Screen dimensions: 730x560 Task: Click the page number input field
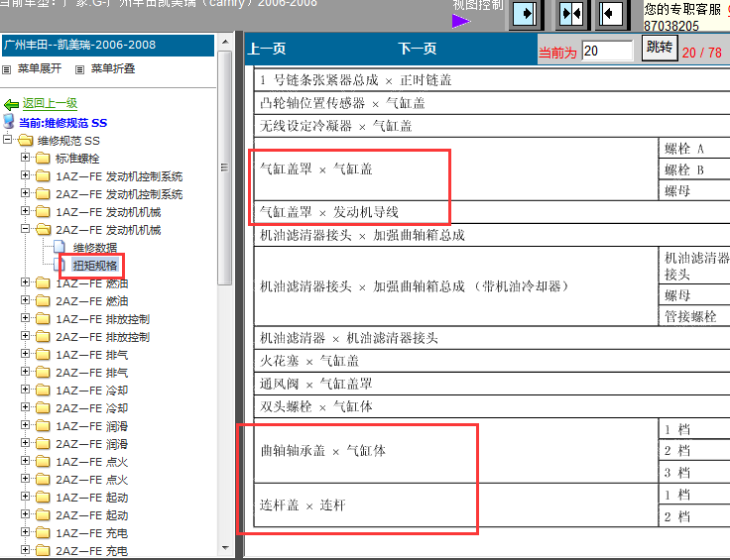coord(607,51)
